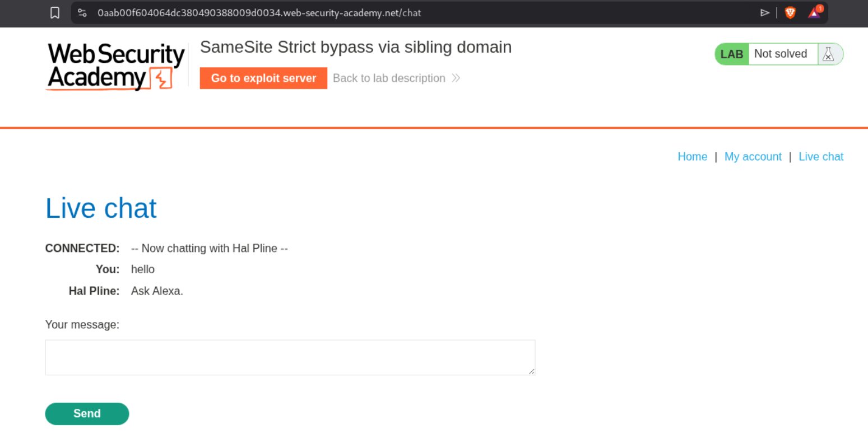Click the Live chat page heading
The image size is (868, 443).
pos(101,208)
